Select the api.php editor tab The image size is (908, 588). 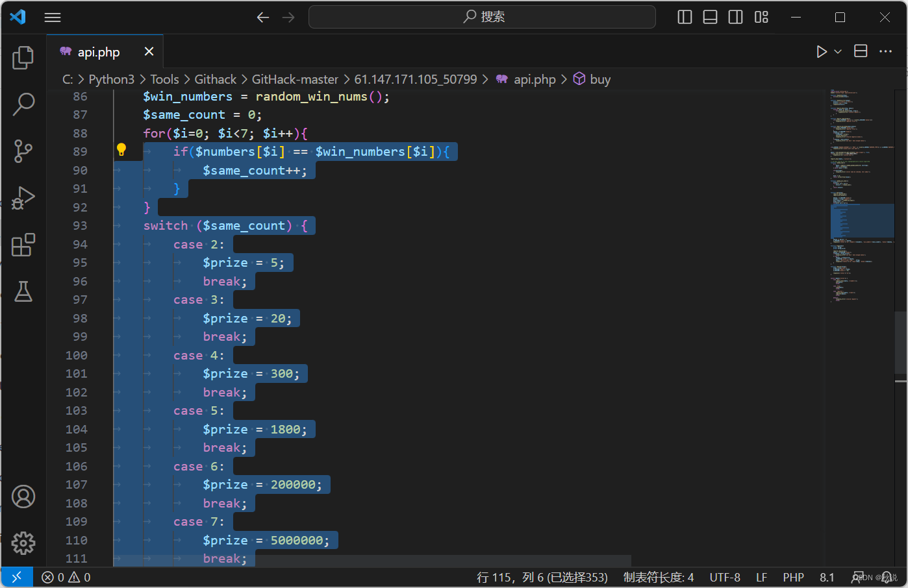pyautogui.click(x=105, y=51)
